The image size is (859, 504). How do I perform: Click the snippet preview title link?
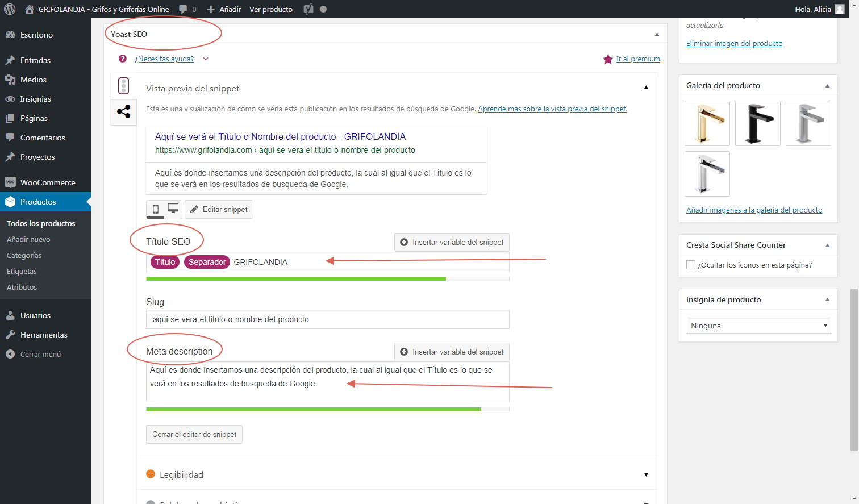[280, 136]
